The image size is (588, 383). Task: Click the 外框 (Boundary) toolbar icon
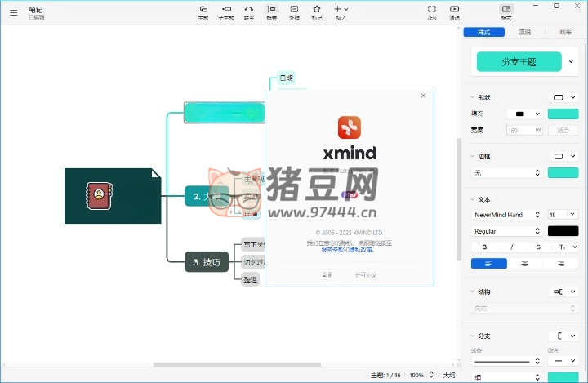(x=294, y=11)
